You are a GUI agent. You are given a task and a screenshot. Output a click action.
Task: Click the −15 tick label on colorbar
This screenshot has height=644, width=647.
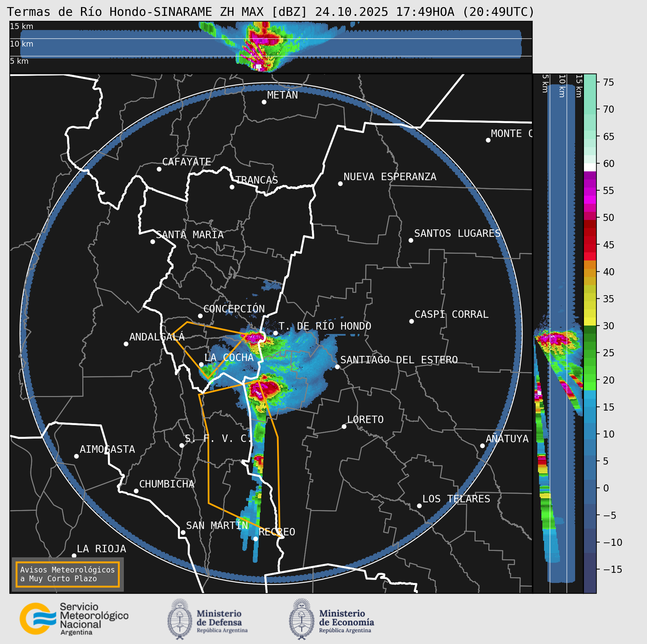pos(612,569)
